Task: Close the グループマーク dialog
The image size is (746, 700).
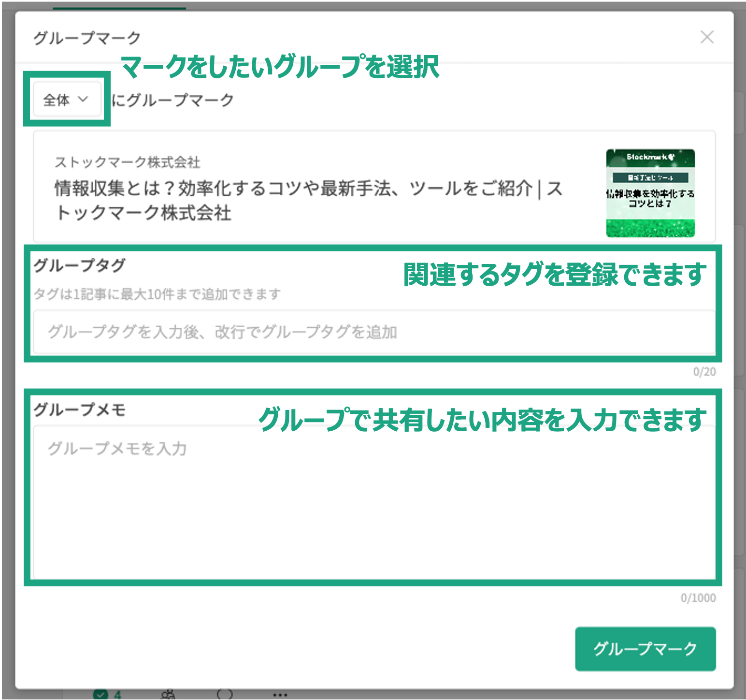Action: (707, 37)
